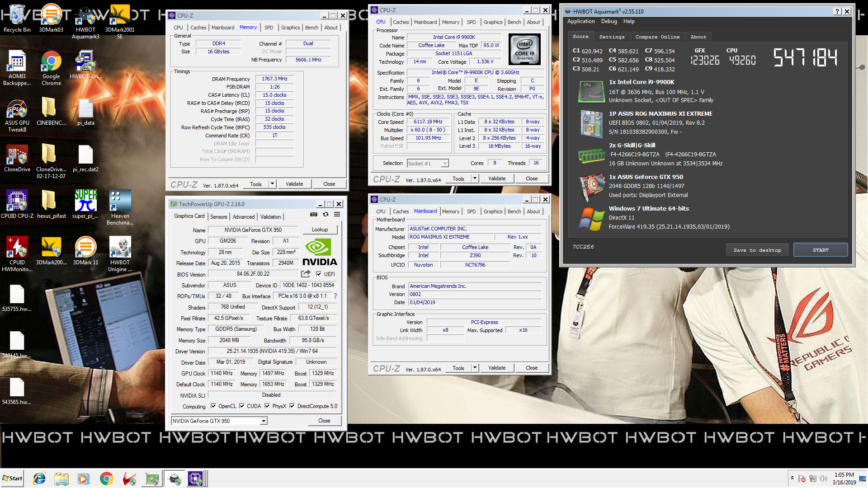This screenshot has height=488, width=868.
Task: Expand the NVIDIA GeForce GTX 950 GPU selector
Action: [x=264, y=421]
